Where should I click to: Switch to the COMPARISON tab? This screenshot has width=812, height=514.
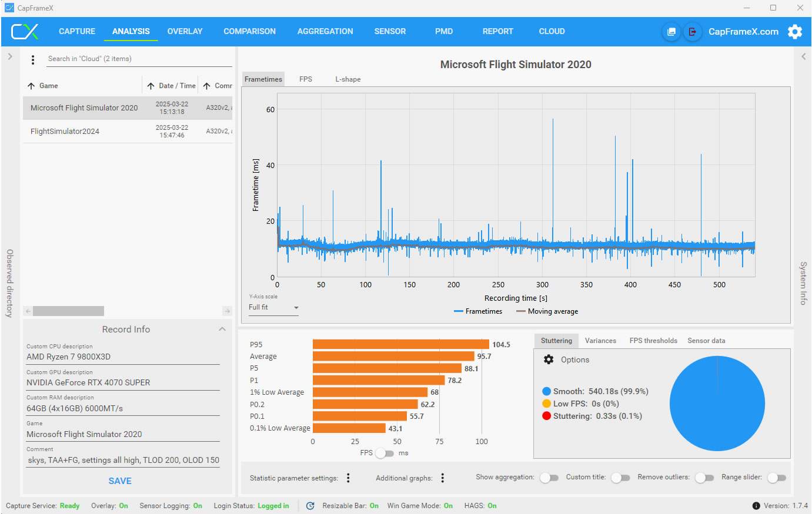[x=249, y=32]
